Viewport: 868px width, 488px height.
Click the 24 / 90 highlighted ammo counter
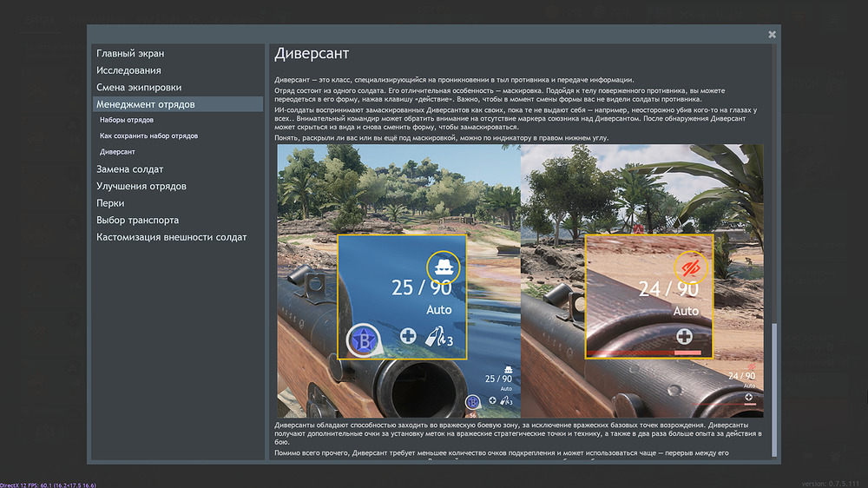[668, 288]
